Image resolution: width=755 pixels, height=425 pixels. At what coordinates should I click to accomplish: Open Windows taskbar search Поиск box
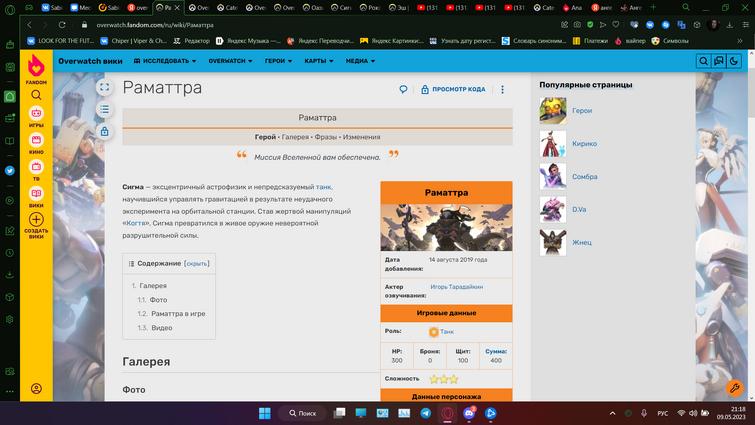[302, 413]
